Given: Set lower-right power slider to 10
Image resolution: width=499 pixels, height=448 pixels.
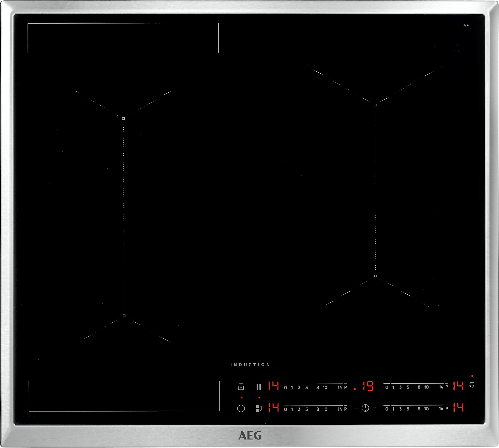Looking at the screenshot, I should (426, 409).
